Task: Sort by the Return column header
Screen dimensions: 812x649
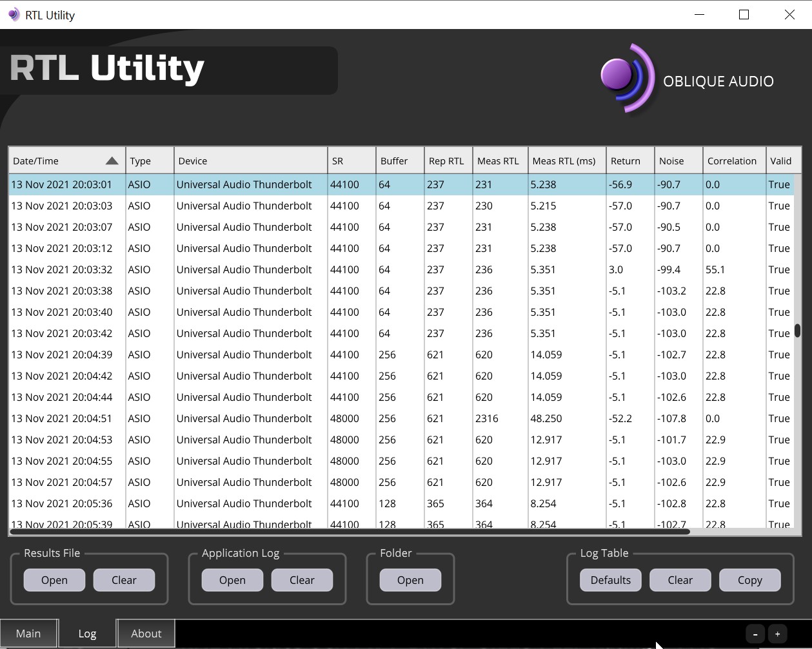Action: [630, 160]
